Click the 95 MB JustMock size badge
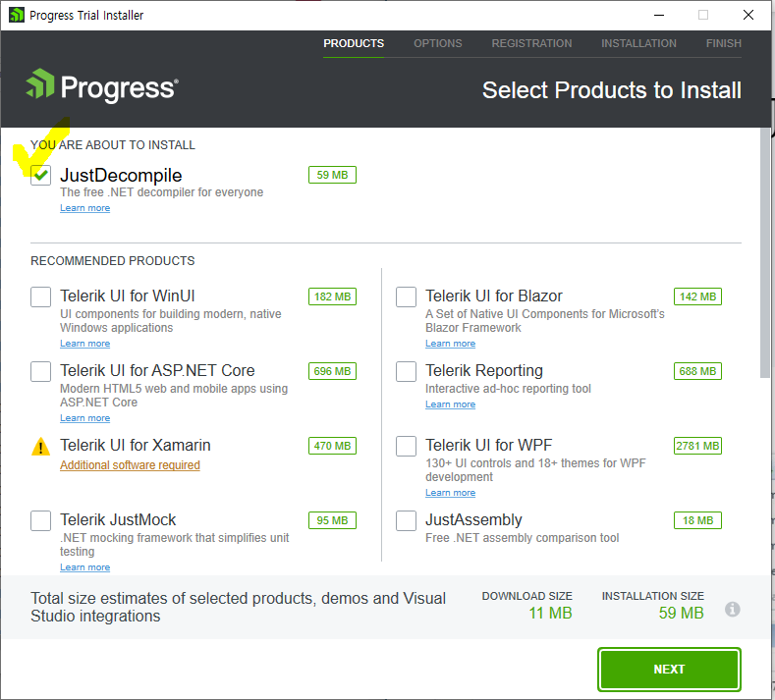 [x=332, y=520]
